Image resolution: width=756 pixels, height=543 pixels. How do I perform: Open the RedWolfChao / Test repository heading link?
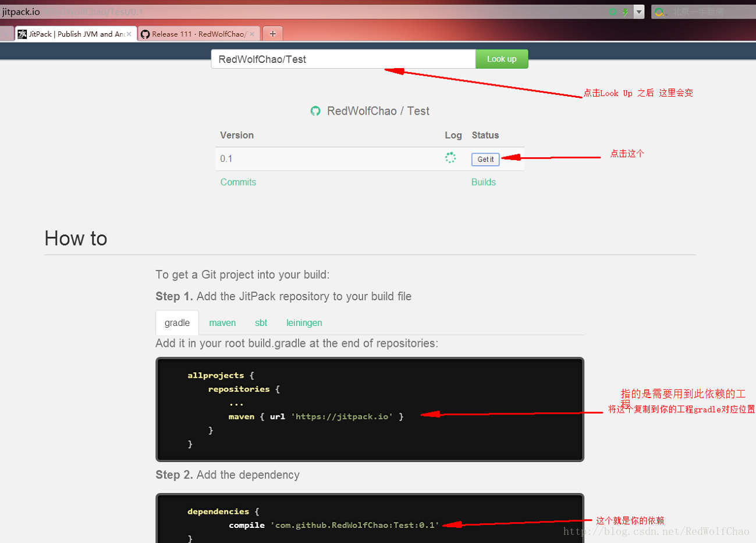coord(378,111)
